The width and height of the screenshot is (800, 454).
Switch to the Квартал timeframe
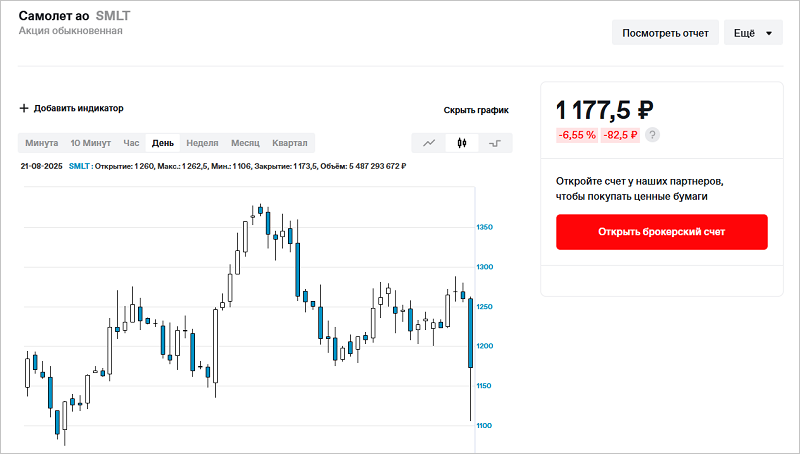click(290, 143)
